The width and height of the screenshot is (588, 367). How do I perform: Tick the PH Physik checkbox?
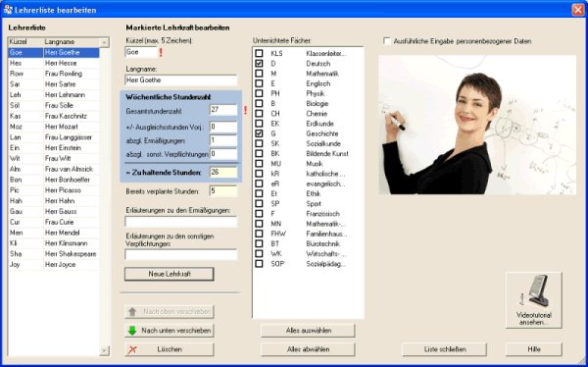pos(259,93)
